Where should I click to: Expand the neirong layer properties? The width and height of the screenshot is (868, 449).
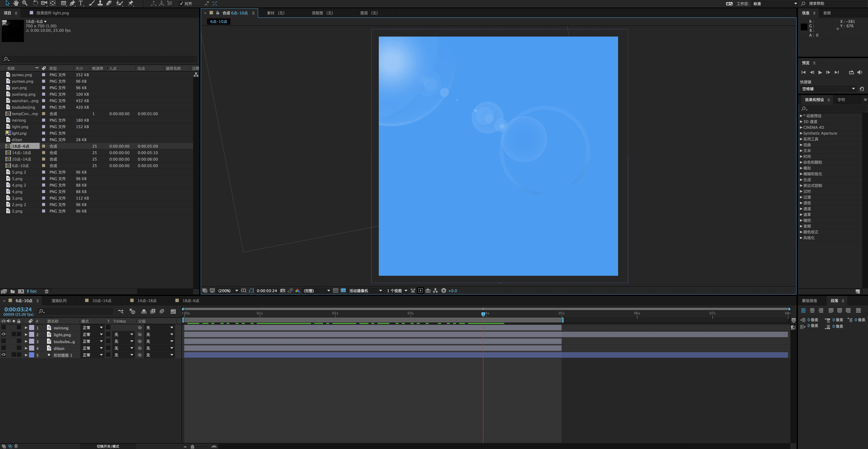pyautogui.click(x=26, y=328)
